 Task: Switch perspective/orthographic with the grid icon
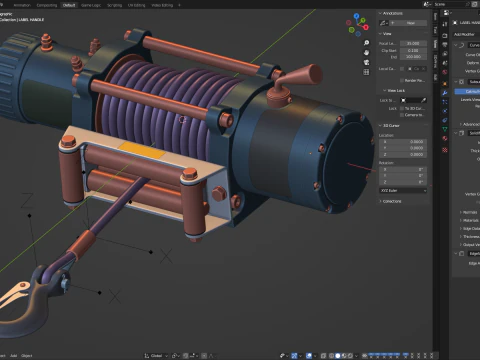[x=366, y=72]
